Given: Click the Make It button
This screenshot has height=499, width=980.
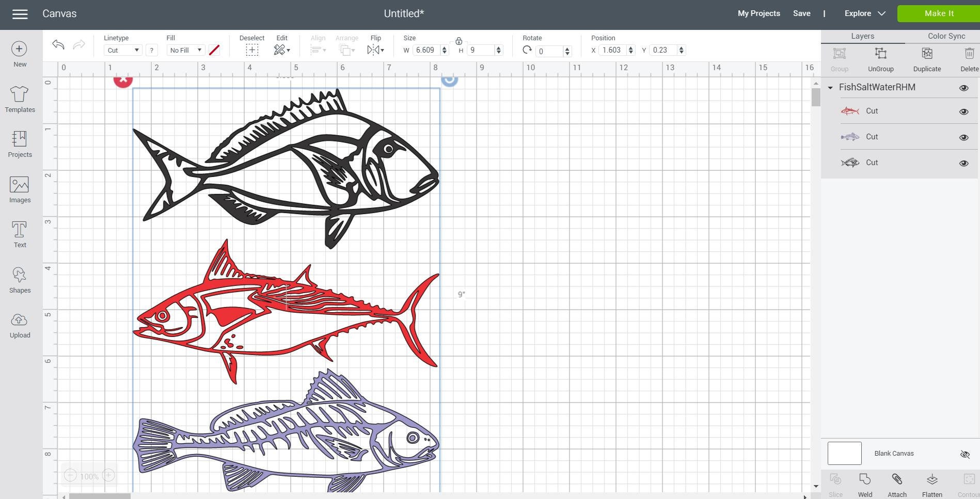Looking at the screenshot, I should [x=939, y=13].
